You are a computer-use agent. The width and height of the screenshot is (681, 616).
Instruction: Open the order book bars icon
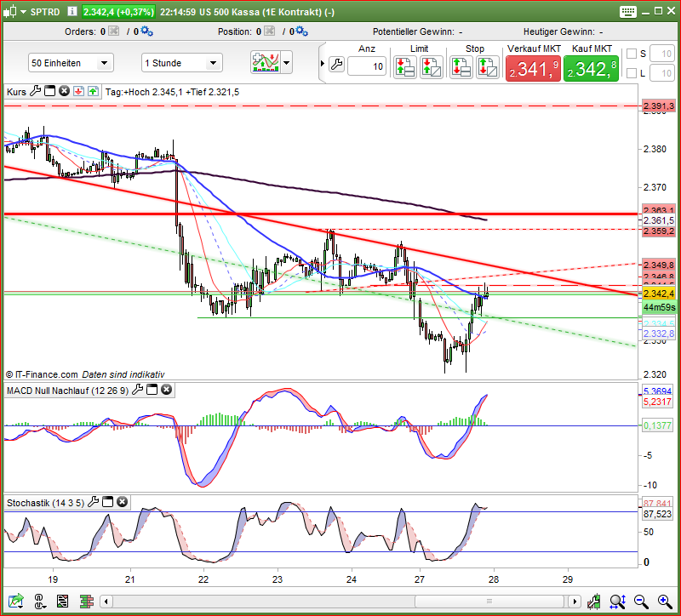(x=87, y=602)
